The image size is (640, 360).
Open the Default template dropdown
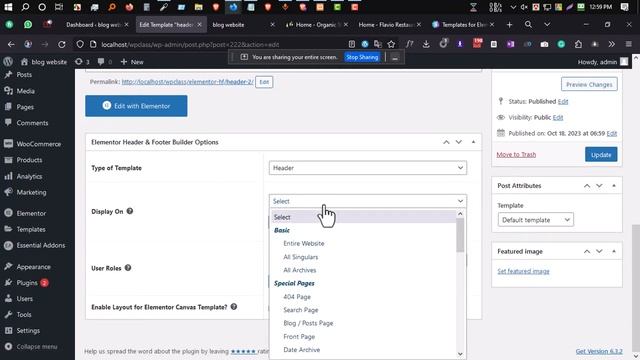pyautogui.click(x=536, y=220)
